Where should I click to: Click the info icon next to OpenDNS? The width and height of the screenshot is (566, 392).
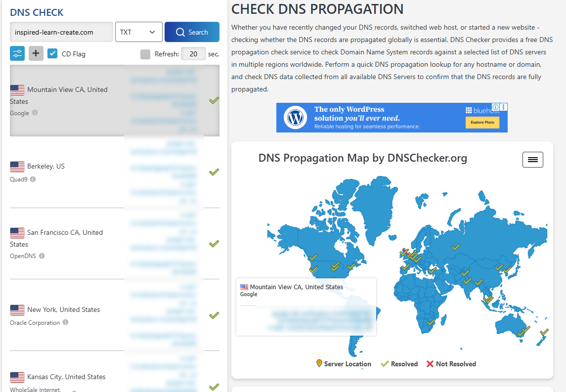pos(42,256)
